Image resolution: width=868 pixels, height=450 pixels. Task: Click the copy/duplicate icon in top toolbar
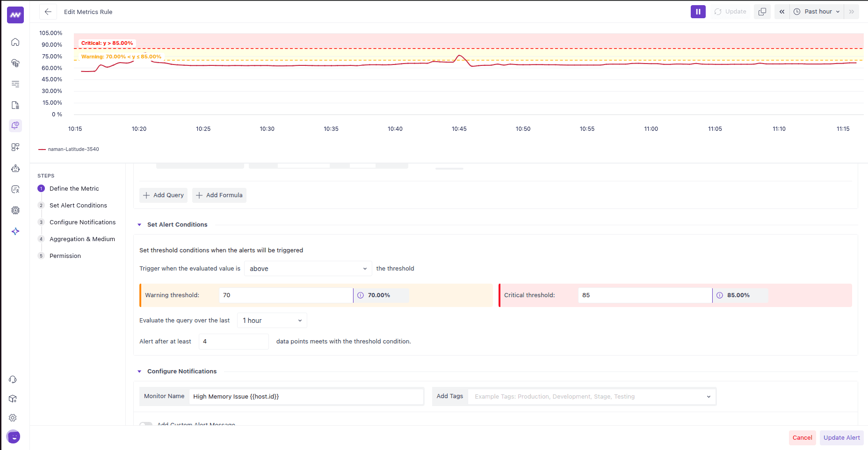click(x=762, y=12)
